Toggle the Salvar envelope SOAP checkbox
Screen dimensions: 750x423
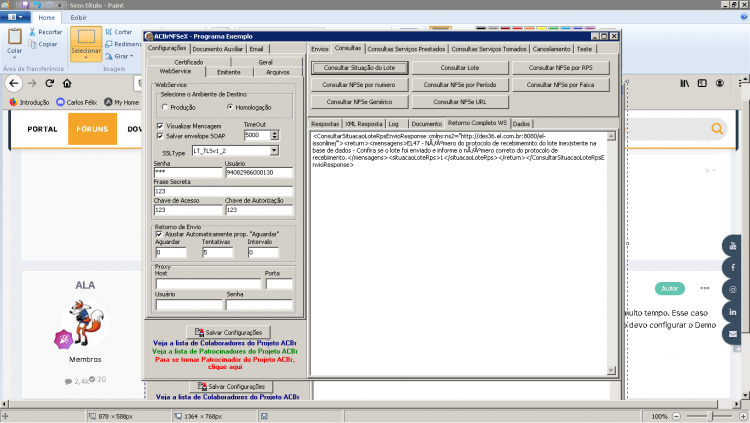(160, 136)
